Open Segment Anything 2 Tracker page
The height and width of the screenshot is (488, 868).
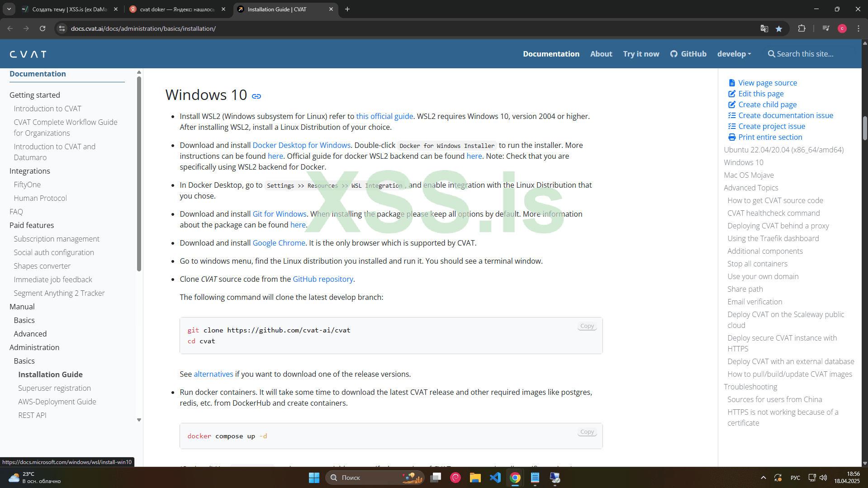pos(59,293)
